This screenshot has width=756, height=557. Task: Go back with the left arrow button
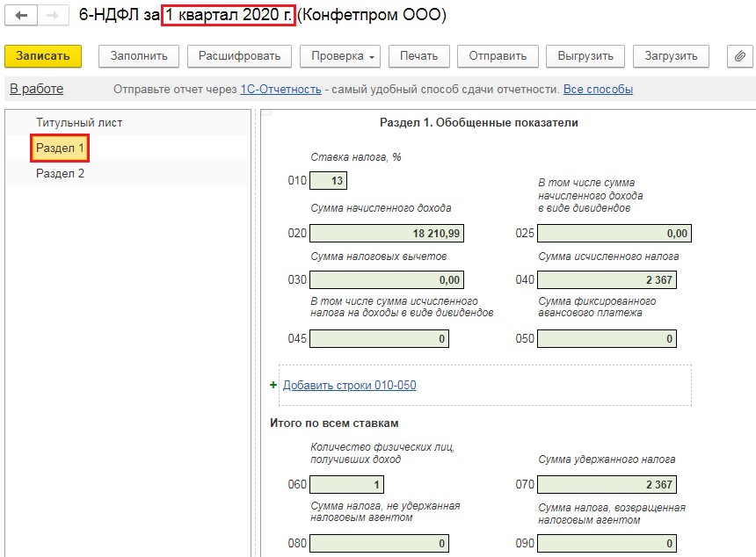(x=21, y=16)
